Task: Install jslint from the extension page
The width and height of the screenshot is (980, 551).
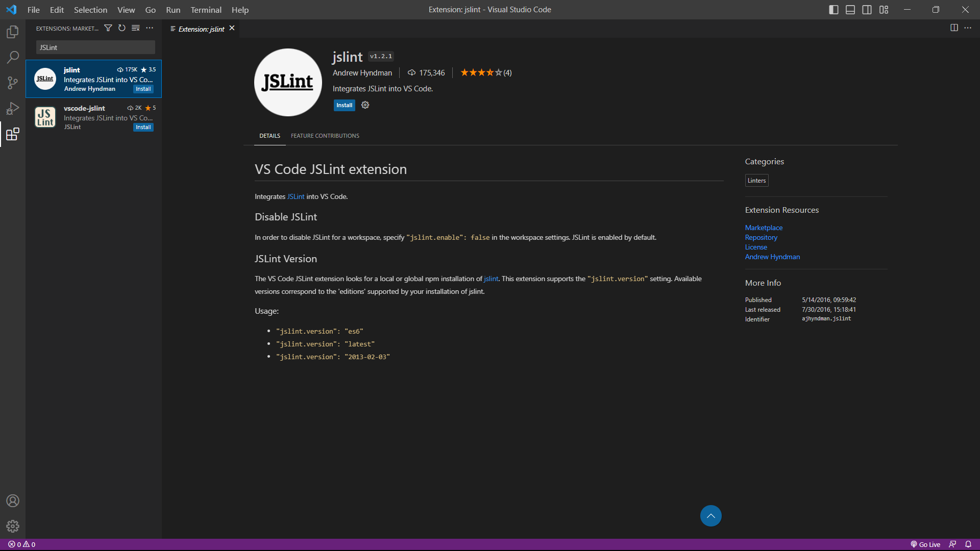Action: [344, 105]
